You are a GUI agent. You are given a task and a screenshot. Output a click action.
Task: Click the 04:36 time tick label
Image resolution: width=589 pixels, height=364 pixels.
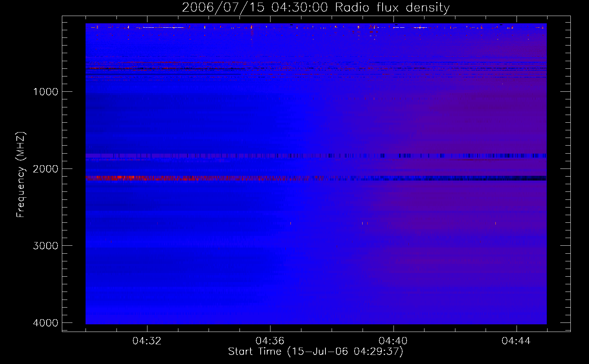pyautogui.click(x=270, y=341)
